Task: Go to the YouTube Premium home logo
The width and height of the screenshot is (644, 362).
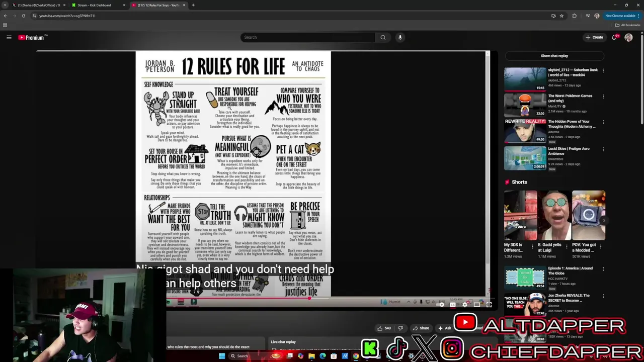Action: (x=32, y=37)
